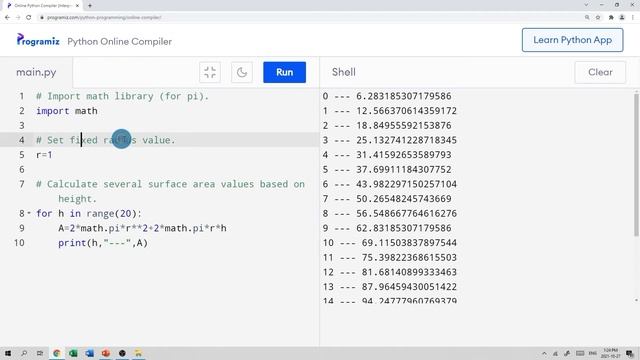Click the fullscreen collapse editor icon

pyautogui.click(x=210, y=72)
